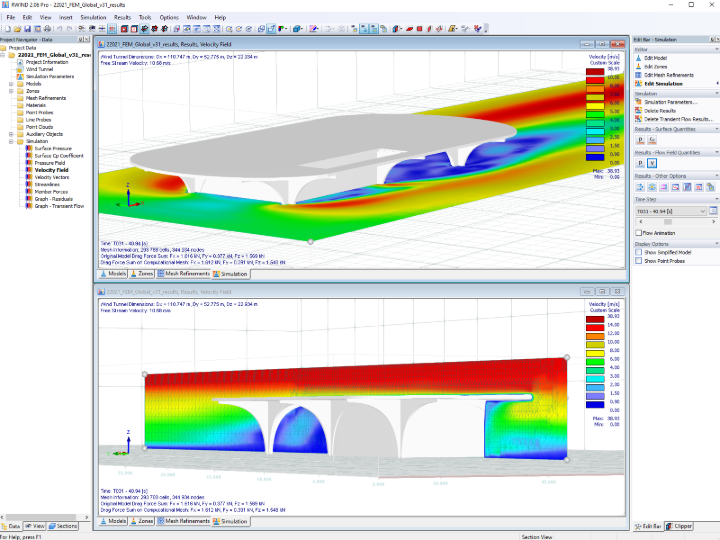The image size is (720, 540).
Task: Click the Delete Results icon
Action: [x=639, y=111]
